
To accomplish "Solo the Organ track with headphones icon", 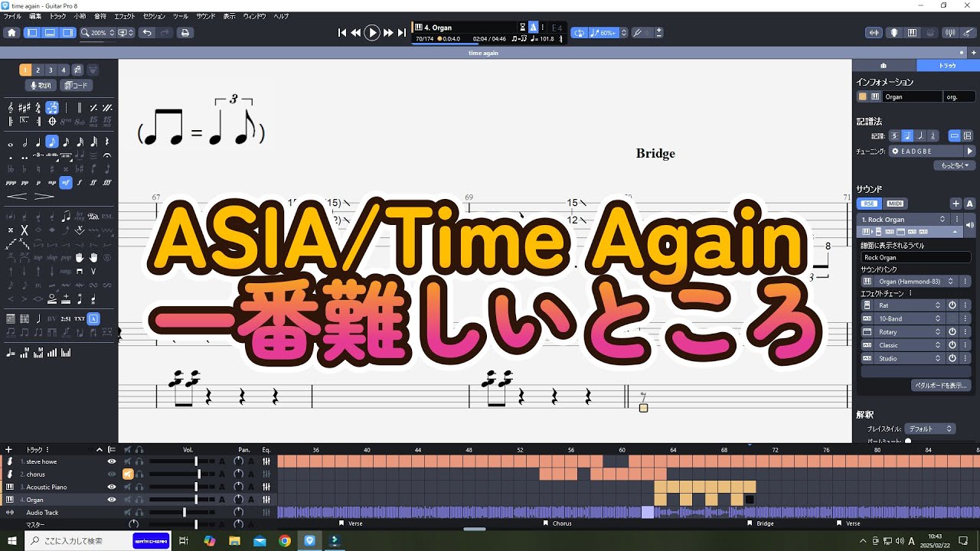I will pyautogui.click(x=139, y=500).
